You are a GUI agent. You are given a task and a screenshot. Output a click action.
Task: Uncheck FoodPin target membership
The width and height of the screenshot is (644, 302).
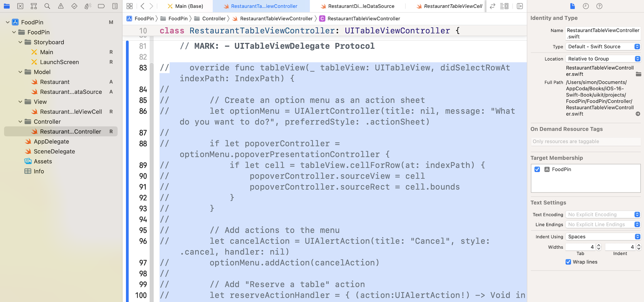(537, 169)
